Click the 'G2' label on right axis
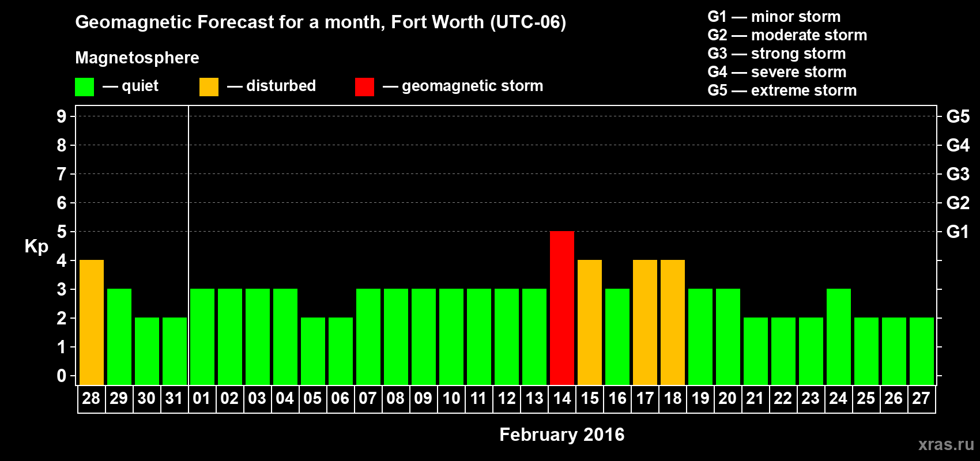 pyautogui.click(x=958, y=203)
